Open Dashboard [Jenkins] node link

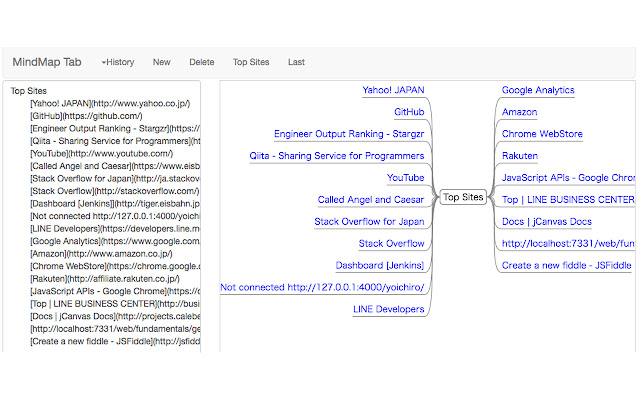[380, 265]
